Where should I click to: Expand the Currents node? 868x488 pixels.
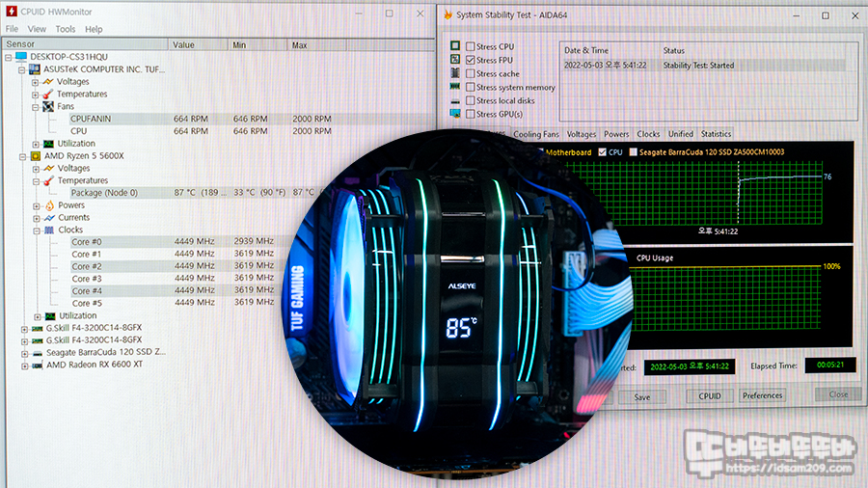pos(36,218)
